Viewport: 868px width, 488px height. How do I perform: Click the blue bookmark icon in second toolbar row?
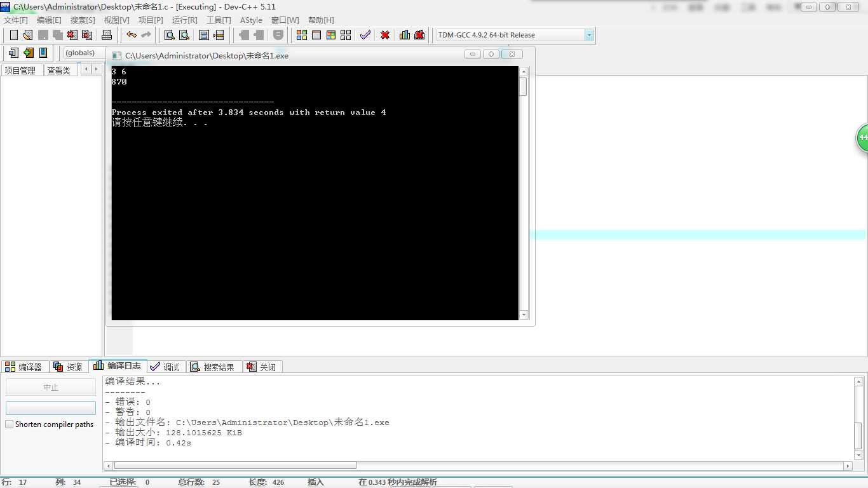(43, 53)
